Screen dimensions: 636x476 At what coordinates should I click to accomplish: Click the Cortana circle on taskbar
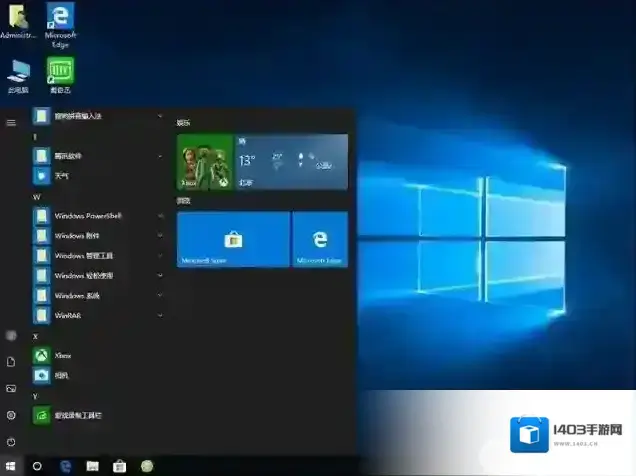37,466
